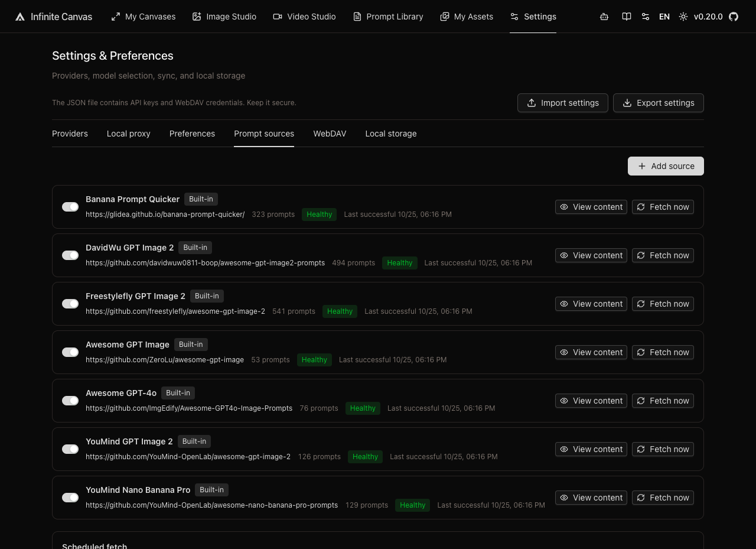Click the v0.20.0 version label
This screenshot has width=756, height=549.
pos(708,17)
